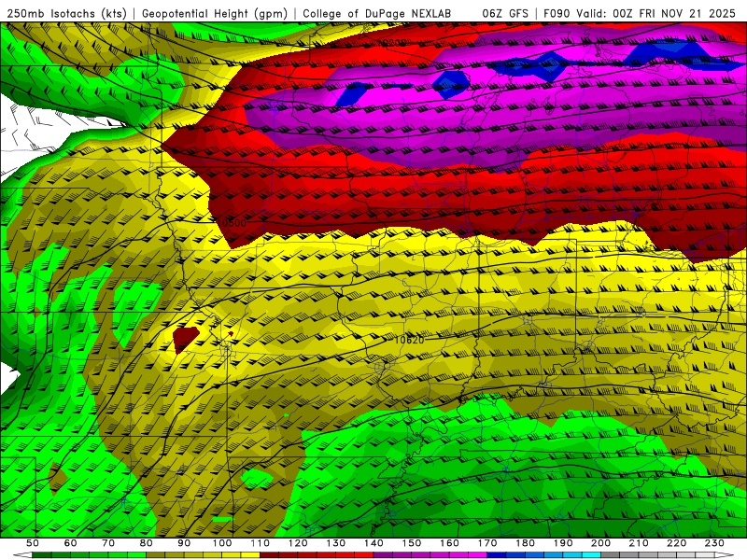
Task: Click the 140 value on the color scale
Action: 373,543
